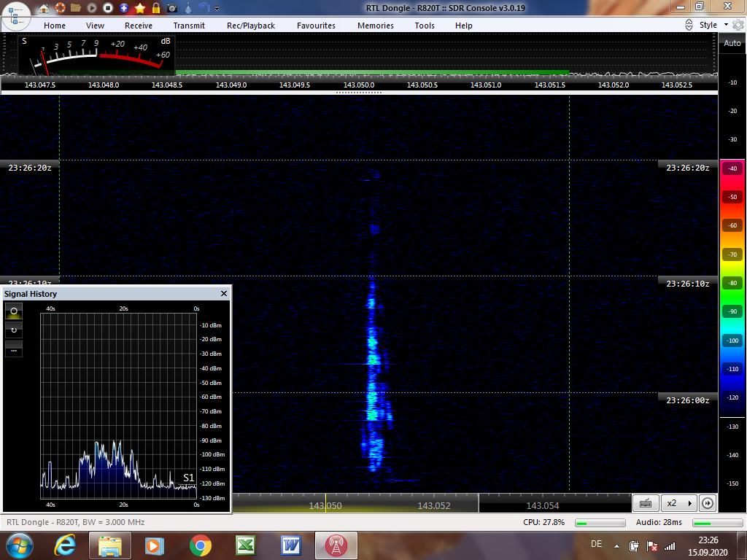This screenshot has width=747, height=560.
Task: Start the radio with the play icon
Action: (91, 8)
